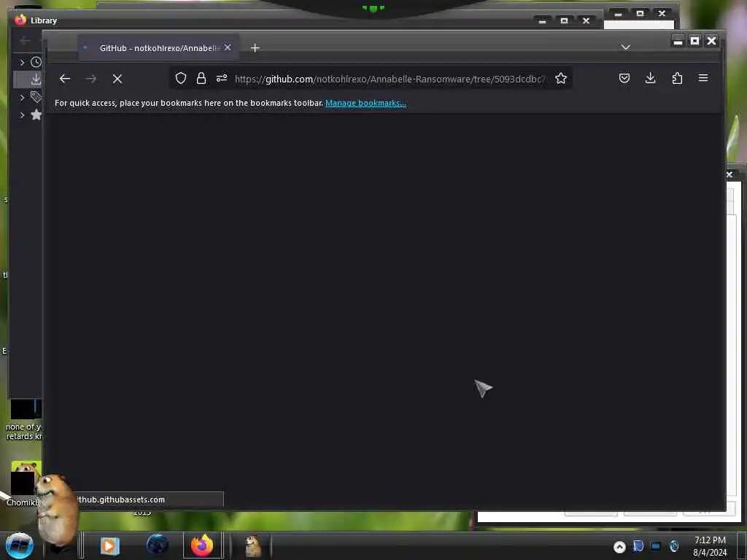View site security via padlock icon
Image resolution: width=747 pixels, height=560 pixels.
click(201, 78)
